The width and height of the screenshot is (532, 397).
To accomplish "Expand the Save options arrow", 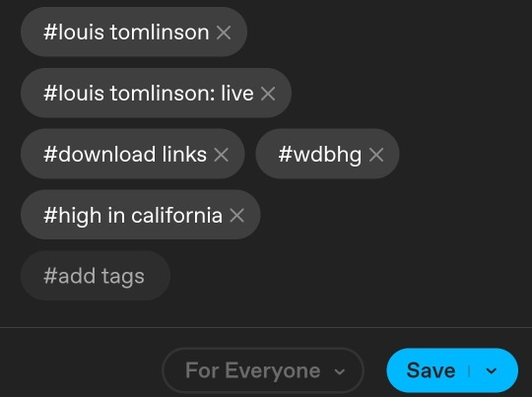I will click(x=492, y=370).
